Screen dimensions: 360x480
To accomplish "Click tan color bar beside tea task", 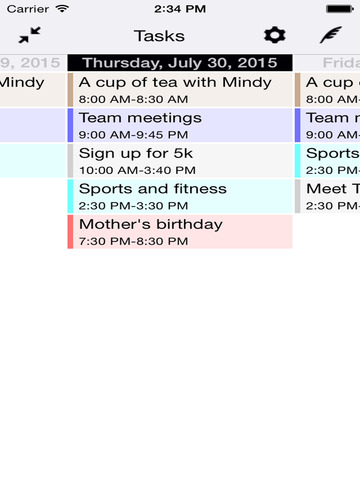I will [70, 90].
